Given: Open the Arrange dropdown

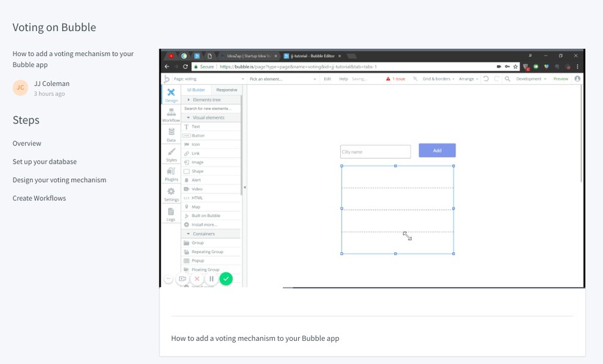Looking at the screenshot, I should click(x=469, y=79).
